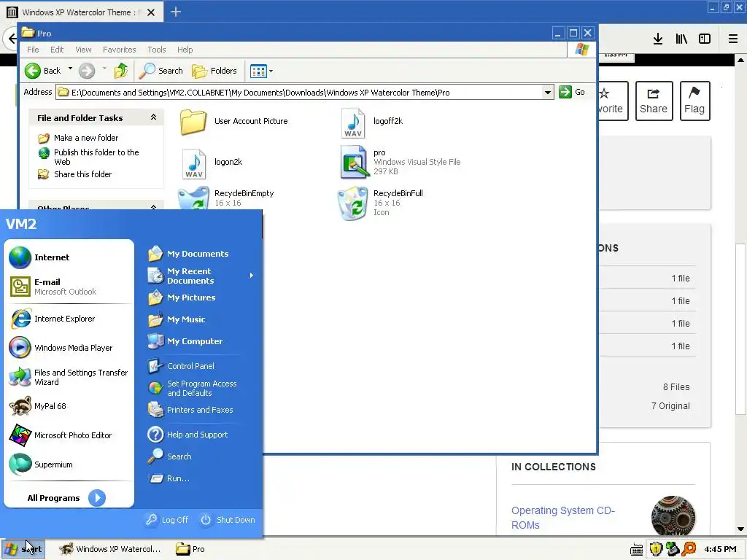Click the Log Off button
The width and height of the screenshot is (747, 560).
(167, 520)
